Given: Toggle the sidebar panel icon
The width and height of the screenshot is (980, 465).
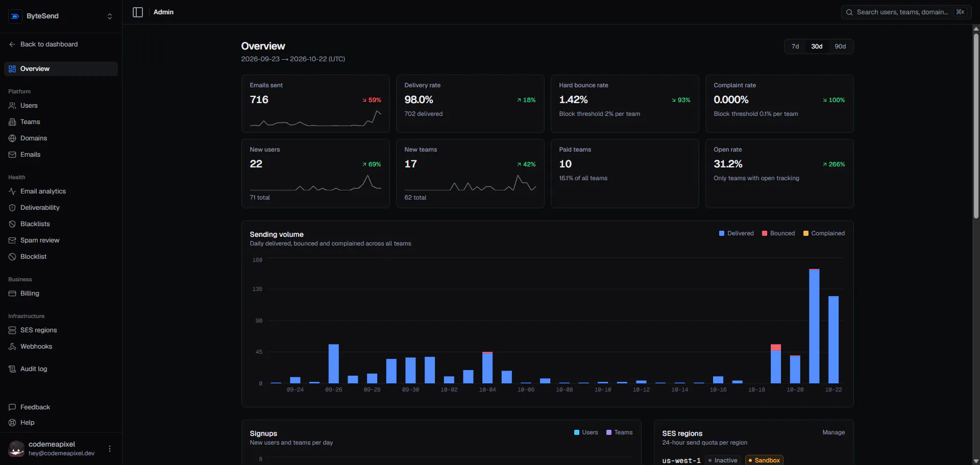Looking at the screenshot, I should click(x=138, y=12).
